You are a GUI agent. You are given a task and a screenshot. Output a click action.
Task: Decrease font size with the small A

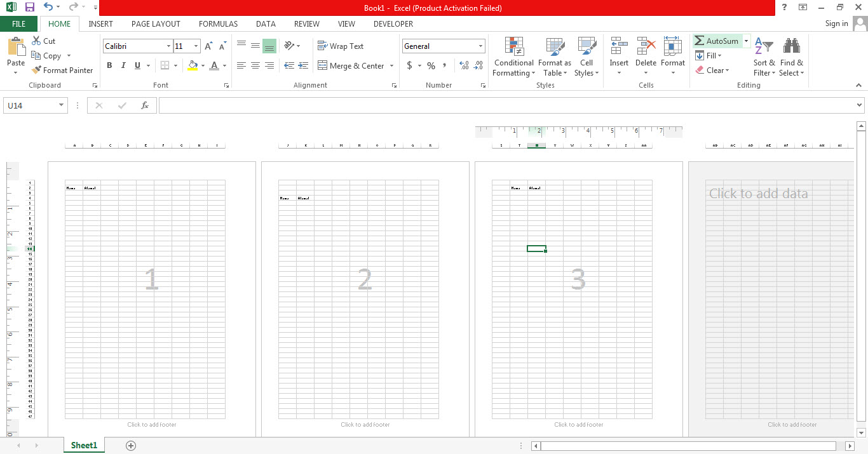(x=222, y=46)
